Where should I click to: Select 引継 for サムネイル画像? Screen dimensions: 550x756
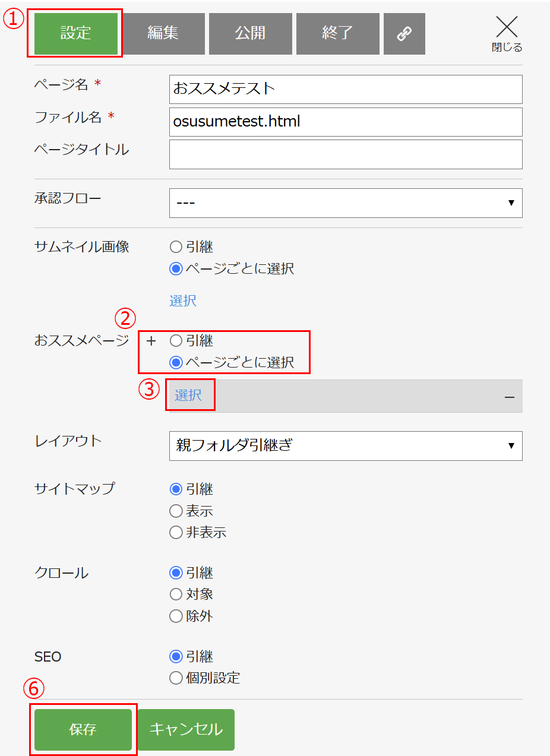coord(176,246)
